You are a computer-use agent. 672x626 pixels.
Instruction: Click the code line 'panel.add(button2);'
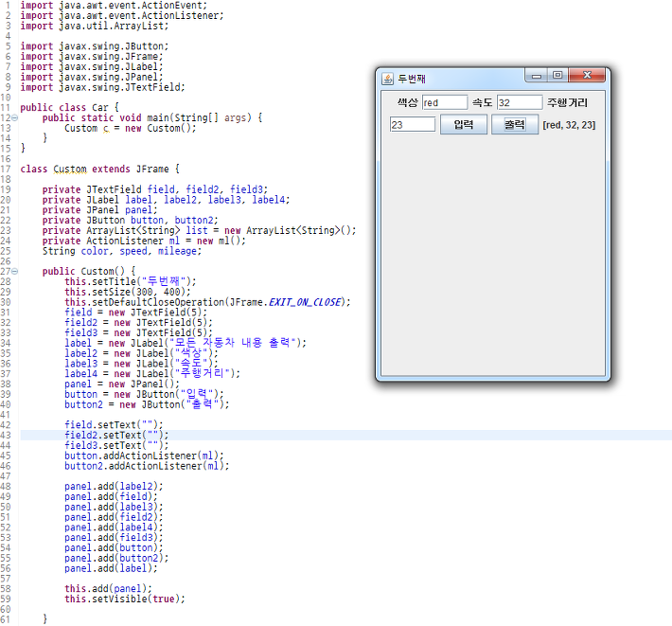(116, 558)
